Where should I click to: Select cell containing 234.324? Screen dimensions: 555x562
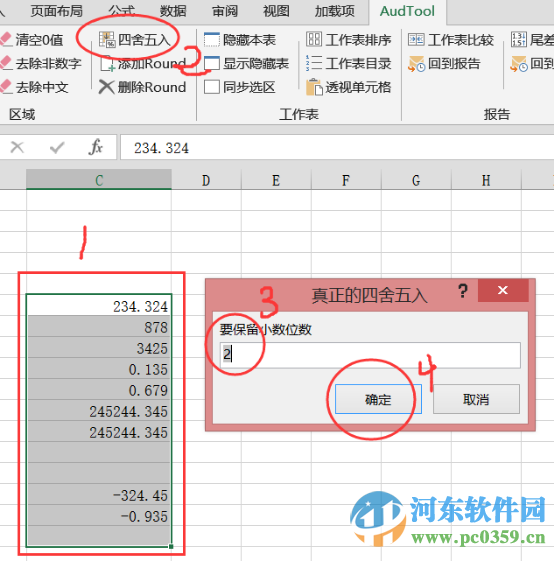(99, 305)
